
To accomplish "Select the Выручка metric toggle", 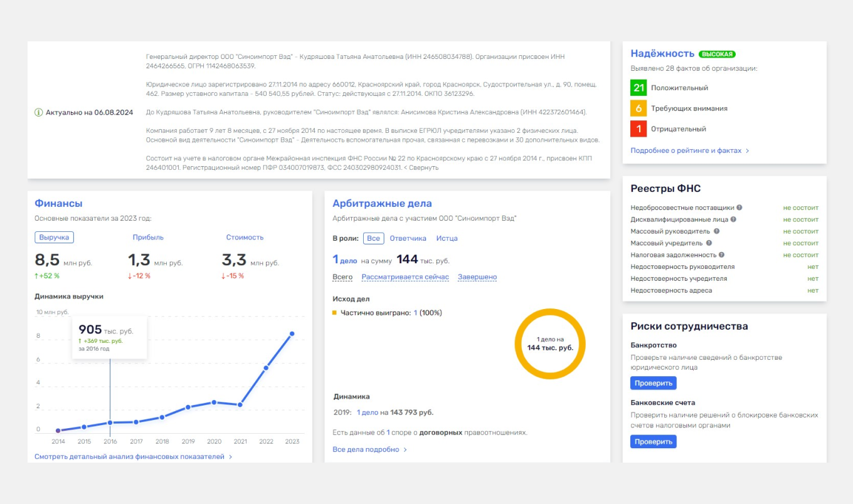I will [54, 238].
